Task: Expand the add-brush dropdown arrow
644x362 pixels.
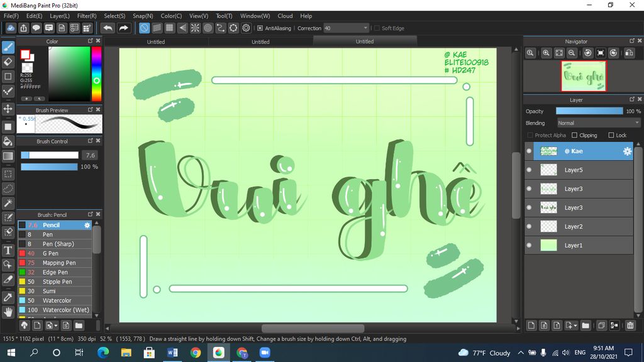Action: [55, 326]
